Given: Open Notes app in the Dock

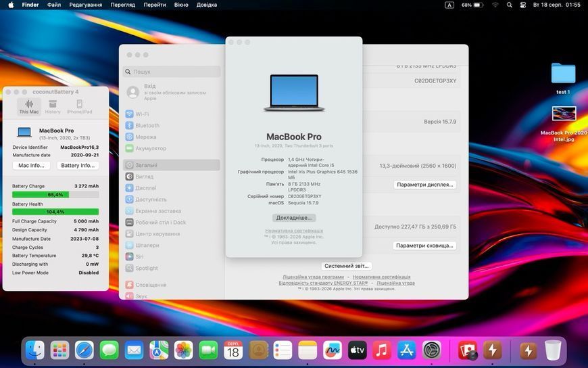Looking at the screenshot, I should (x=308, y=350).
